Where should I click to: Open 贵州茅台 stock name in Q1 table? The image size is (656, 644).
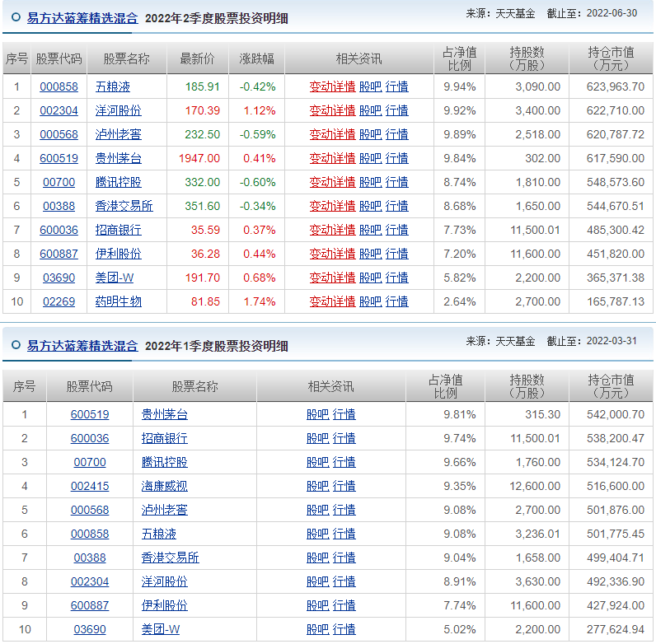165,414
